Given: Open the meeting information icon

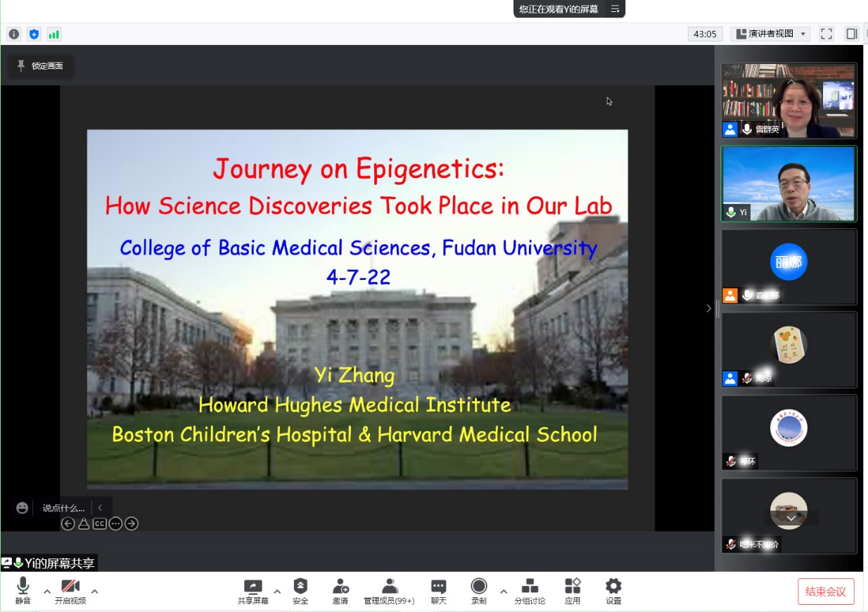Looking at the screenshot, I should 14,34.
